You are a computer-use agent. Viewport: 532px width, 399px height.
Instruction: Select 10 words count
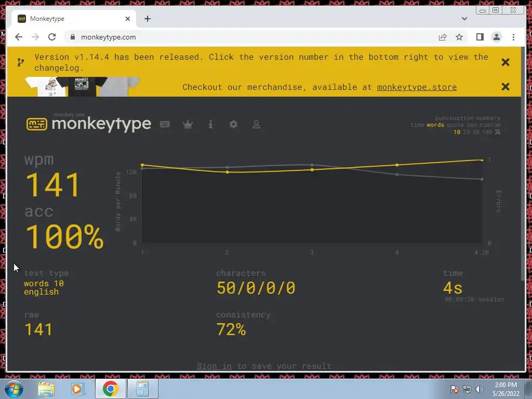(x=457, y=132)
